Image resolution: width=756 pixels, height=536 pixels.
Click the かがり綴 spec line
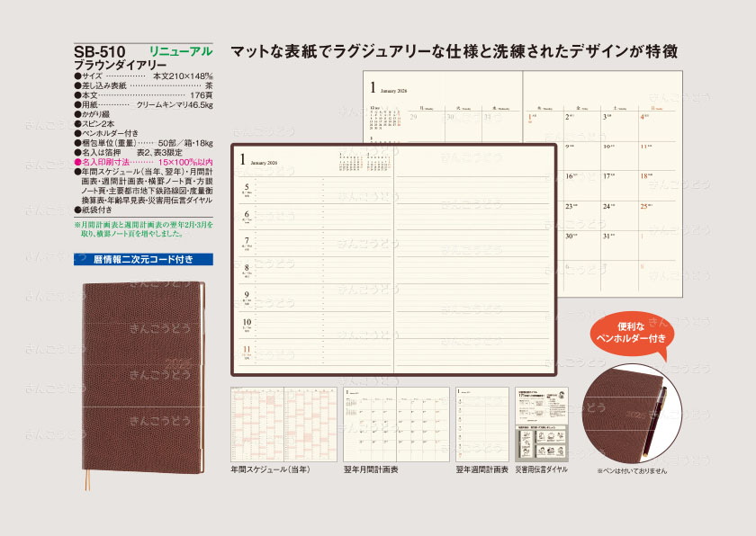pos(92,114)
